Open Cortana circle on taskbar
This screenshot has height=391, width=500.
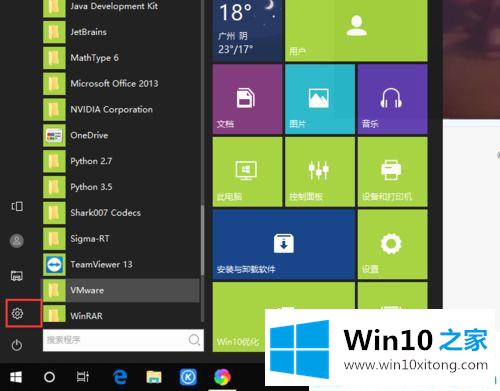point(49,377)
